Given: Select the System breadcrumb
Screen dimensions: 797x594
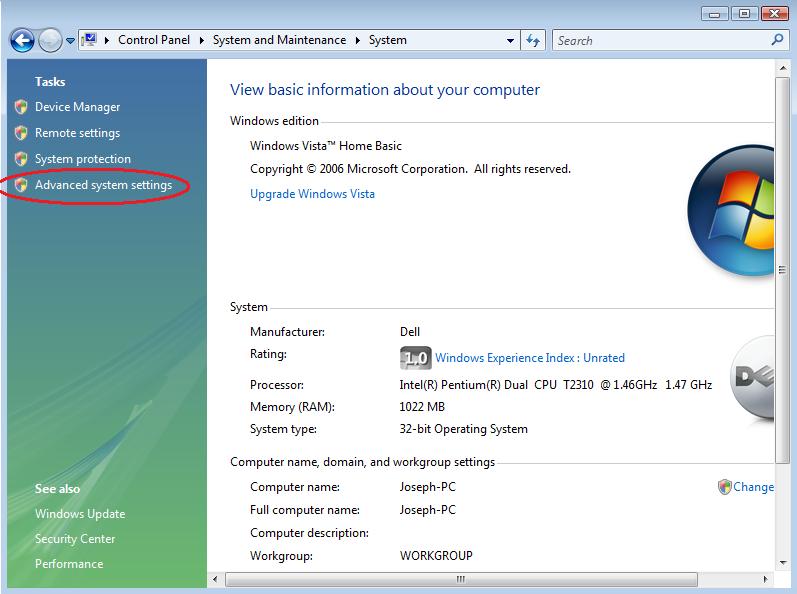Looking at the screenshot, I should pos(387,40).
